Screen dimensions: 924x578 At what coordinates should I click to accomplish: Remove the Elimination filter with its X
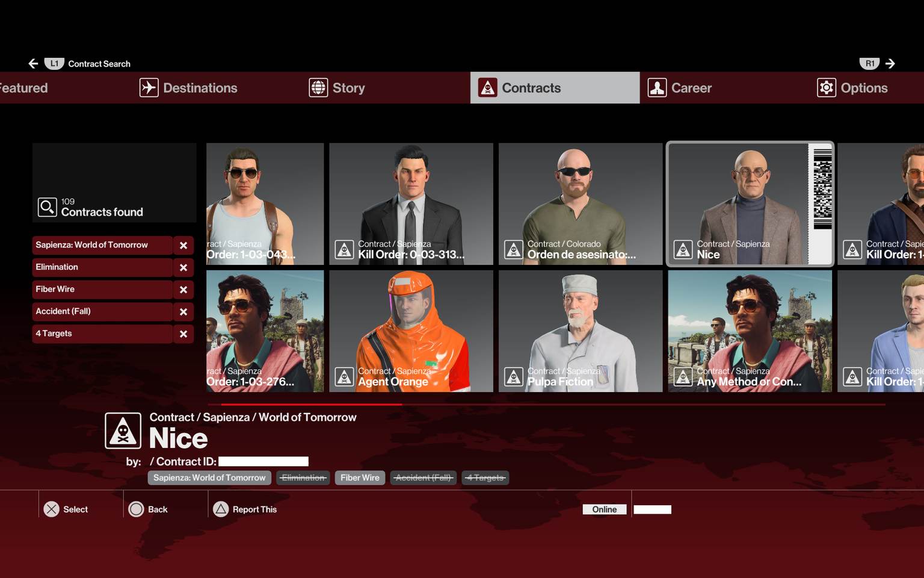click(x=183, y=267)
